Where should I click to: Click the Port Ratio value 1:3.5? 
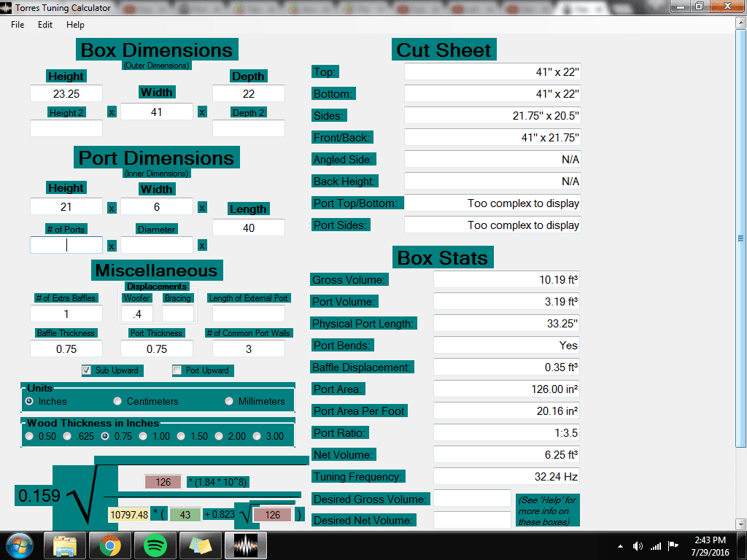(506, 433)
